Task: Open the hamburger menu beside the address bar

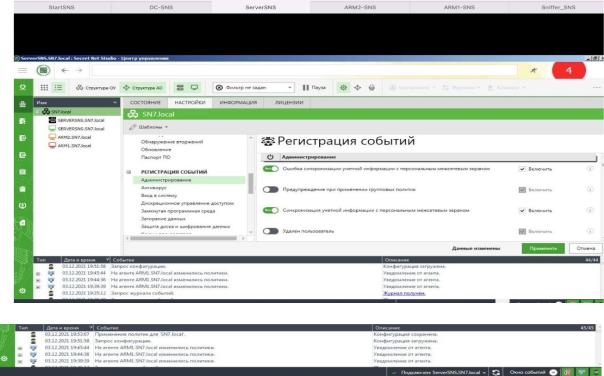Action: (x=23, y=70)
